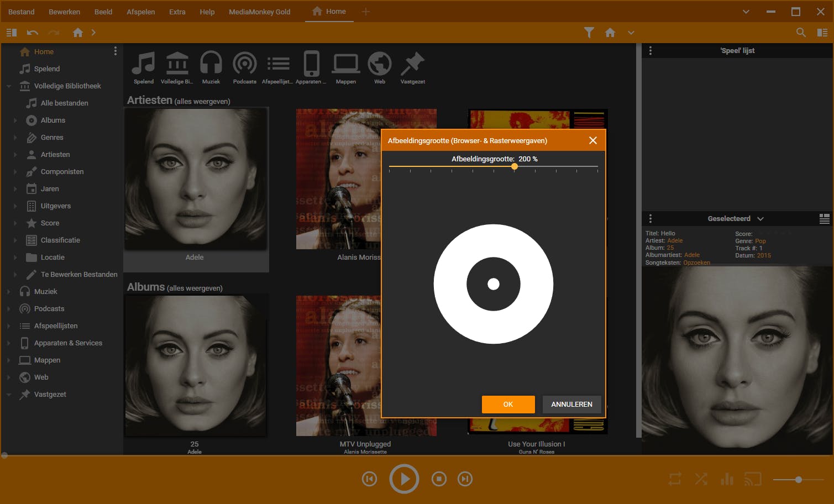834x504 pixels.
Task: Go to the previous track
Action: [370, 479]
